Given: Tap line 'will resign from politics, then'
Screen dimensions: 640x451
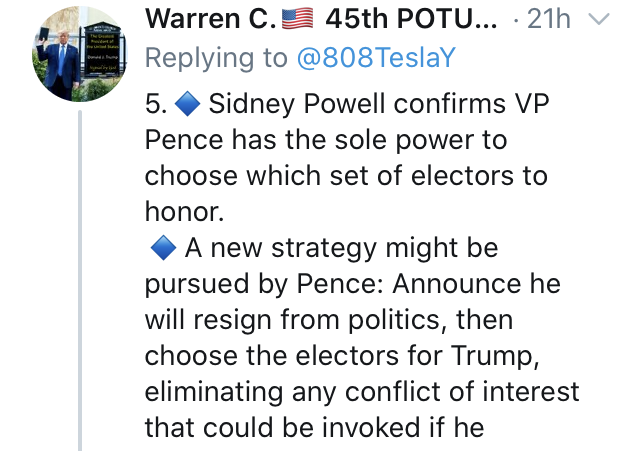Looking at the screenshot, I should pos(329,320).
